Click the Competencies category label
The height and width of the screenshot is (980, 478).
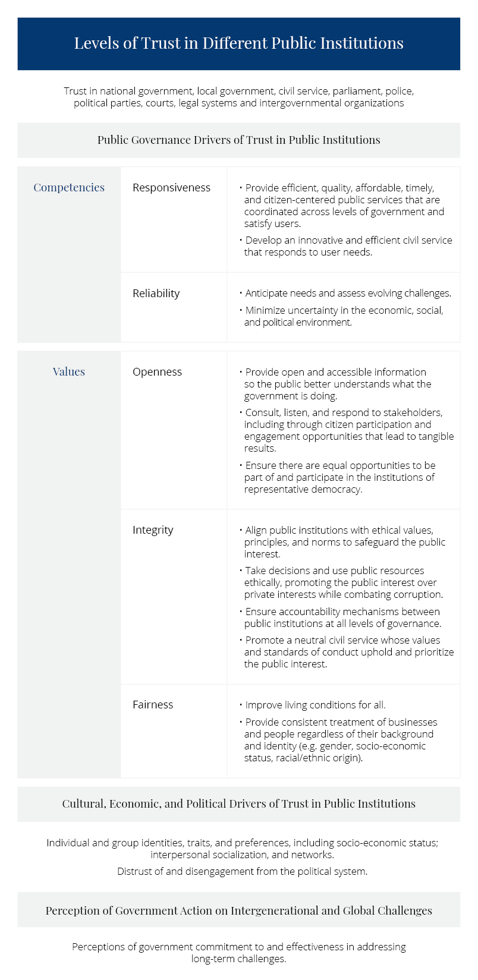(x=69, y=188)
